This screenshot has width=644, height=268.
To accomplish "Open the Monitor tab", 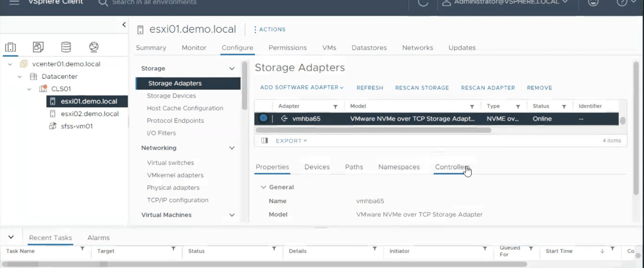I will 194,48.
